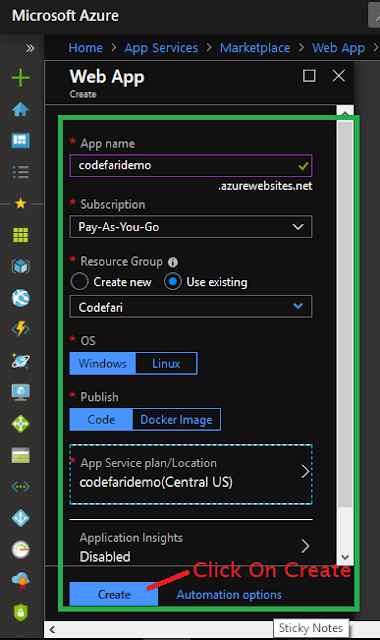Choose Windows as the OS
The width and height of the screenshot is (380, 640).
102,363
